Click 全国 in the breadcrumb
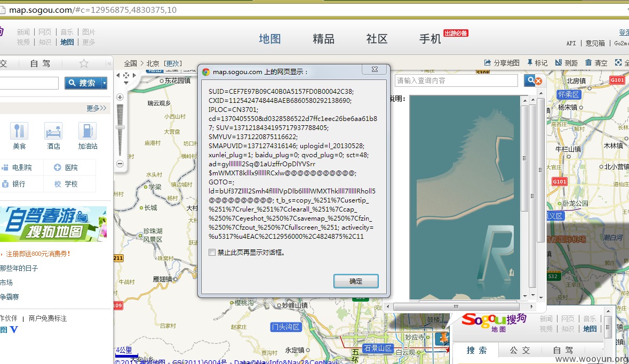The image size is (629, 364). [130, 63]
